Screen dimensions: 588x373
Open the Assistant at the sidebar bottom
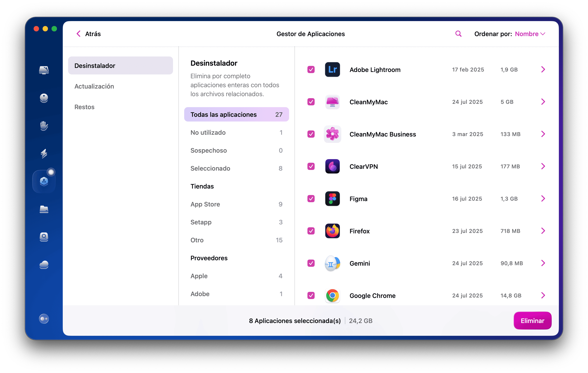tap(44, 319)
